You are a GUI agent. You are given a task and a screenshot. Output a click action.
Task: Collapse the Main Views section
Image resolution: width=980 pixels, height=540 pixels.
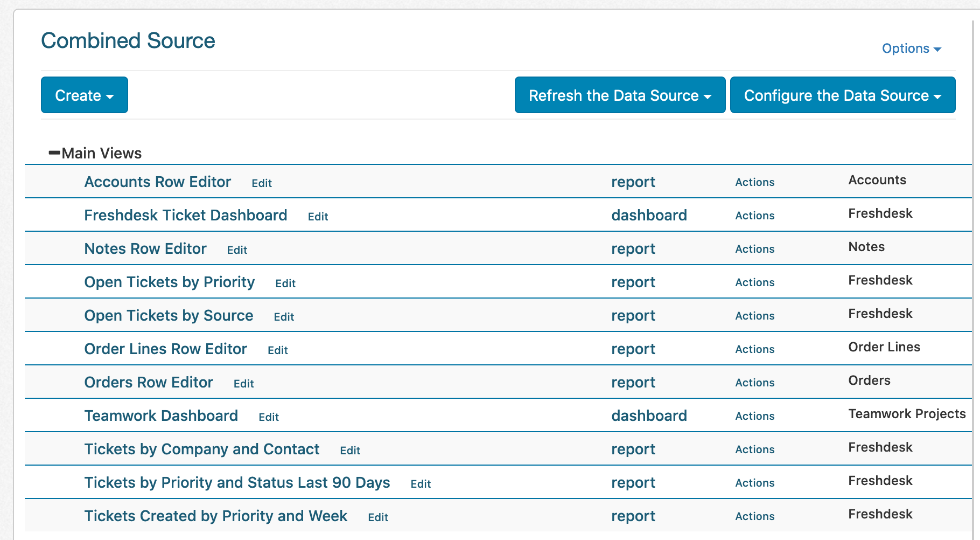tap(54, 153)
